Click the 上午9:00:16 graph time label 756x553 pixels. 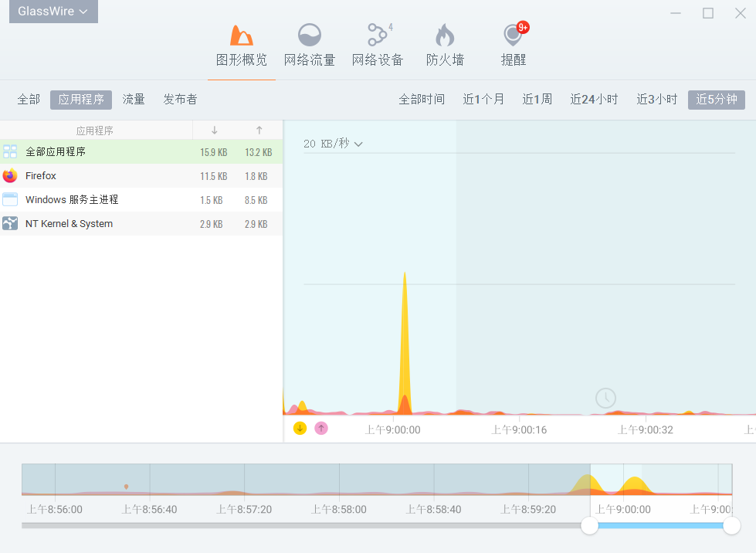519,430
